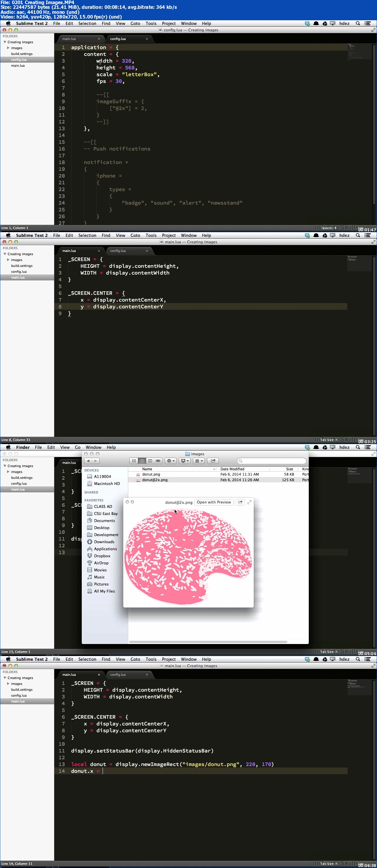Switch Finder images window to column view
The height and width of the screenshot is (868, 377).
pyautogui.click(x=150, y=461)
